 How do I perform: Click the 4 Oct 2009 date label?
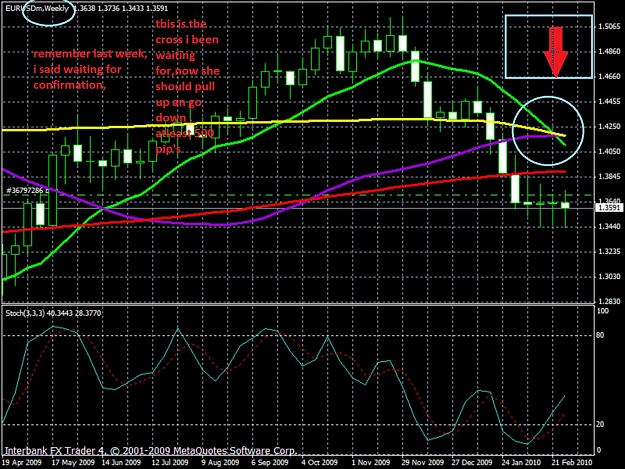[x=319, y=462]
